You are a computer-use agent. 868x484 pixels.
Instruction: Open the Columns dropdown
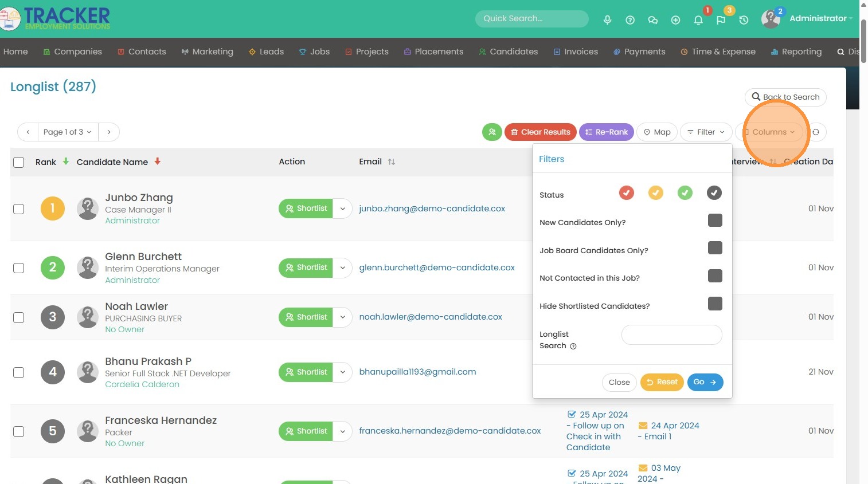769,132
